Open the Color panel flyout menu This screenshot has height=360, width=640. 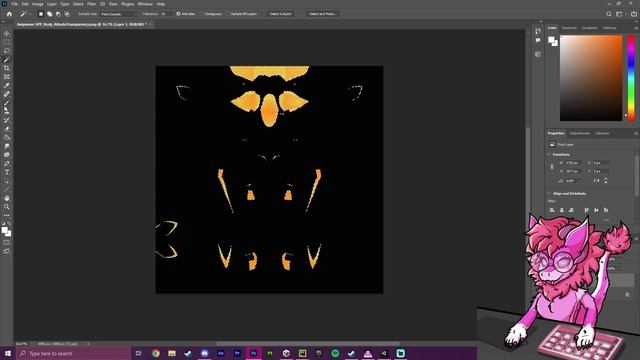pos(636,28)
